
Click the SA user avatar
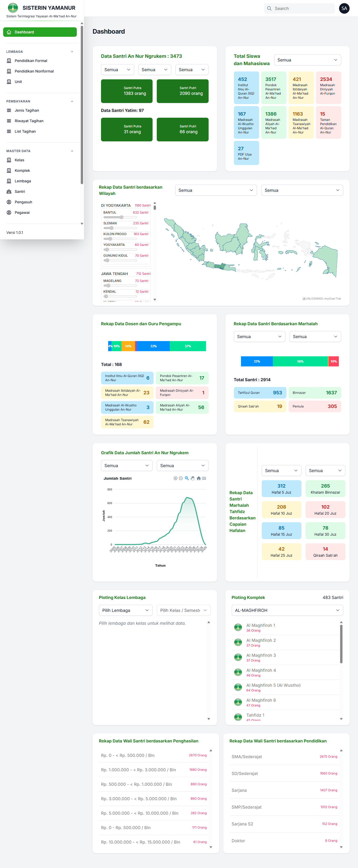click(x=344, y=8)
